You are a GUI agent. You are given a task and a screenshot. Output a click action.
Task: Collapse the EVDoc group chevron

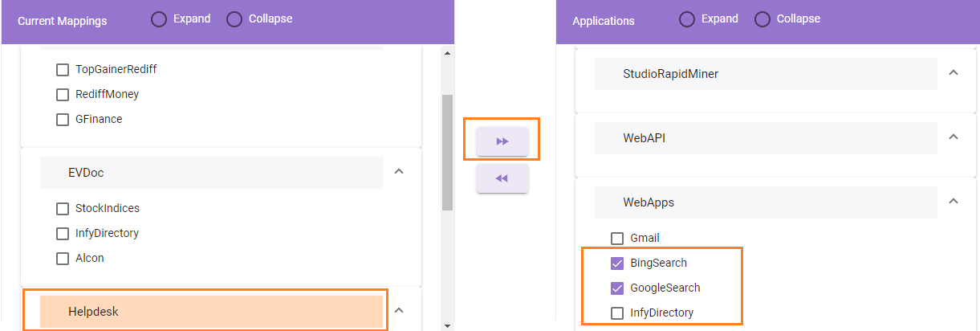(x=399, y=172)
